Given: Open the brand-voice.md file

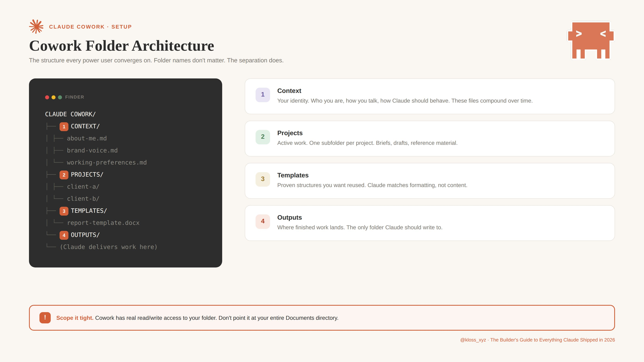Looking at the screenshot, I should click(x=92, y=150).
